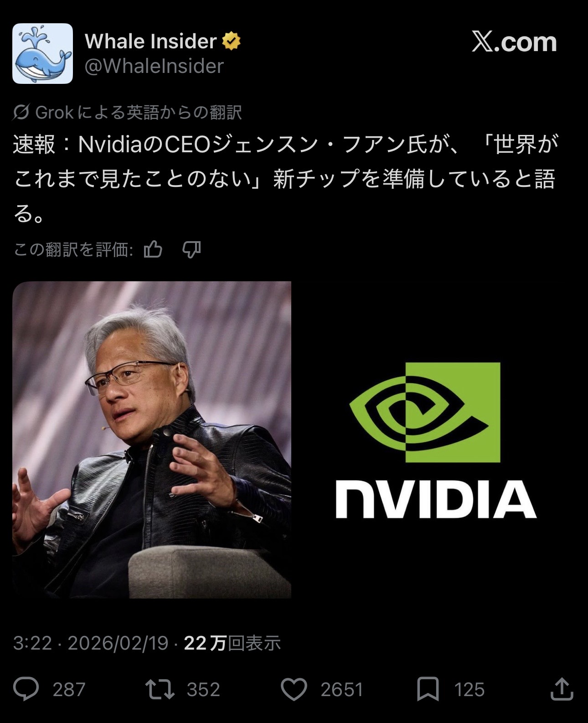Click the Grok translation slash icon
588x723 pixels.
coord(21,112)
